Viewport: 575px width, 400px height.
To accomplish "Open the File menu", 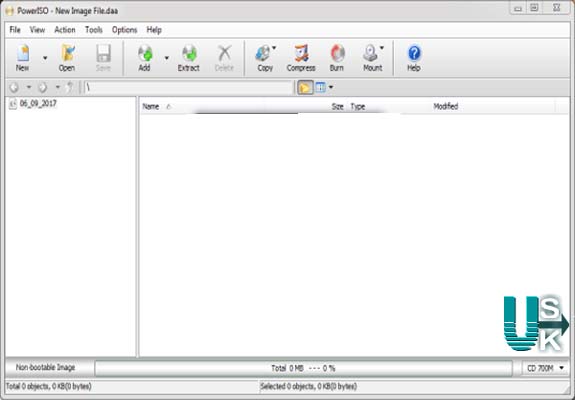I will [x=15, y=30].
